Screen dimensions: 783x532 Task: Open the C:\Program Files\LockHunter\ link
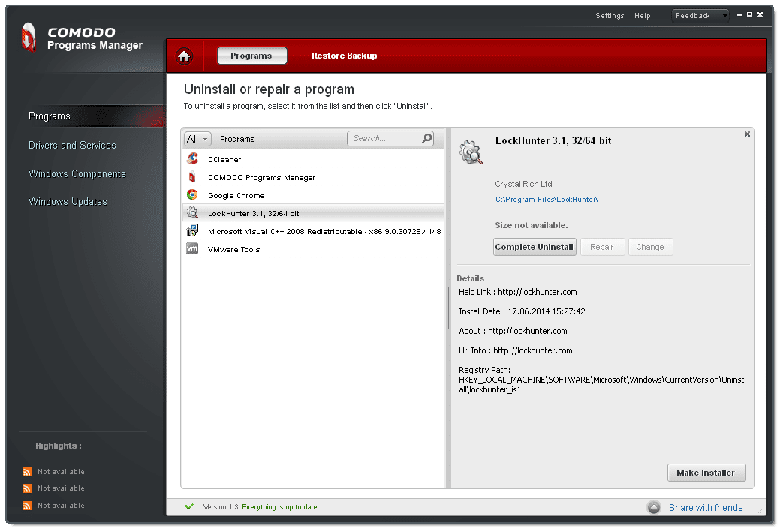(x=547, y=199)
